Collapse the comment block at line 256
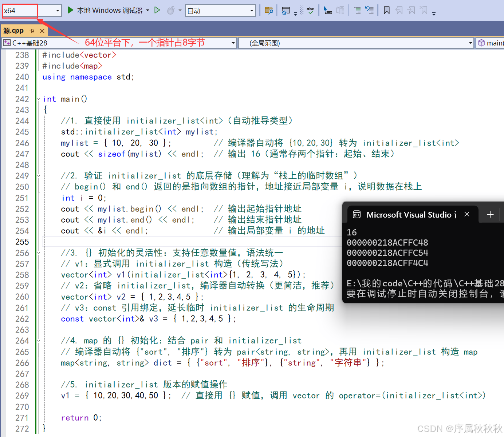The height and width of the screenshot is (437, 504). [39, 253]
